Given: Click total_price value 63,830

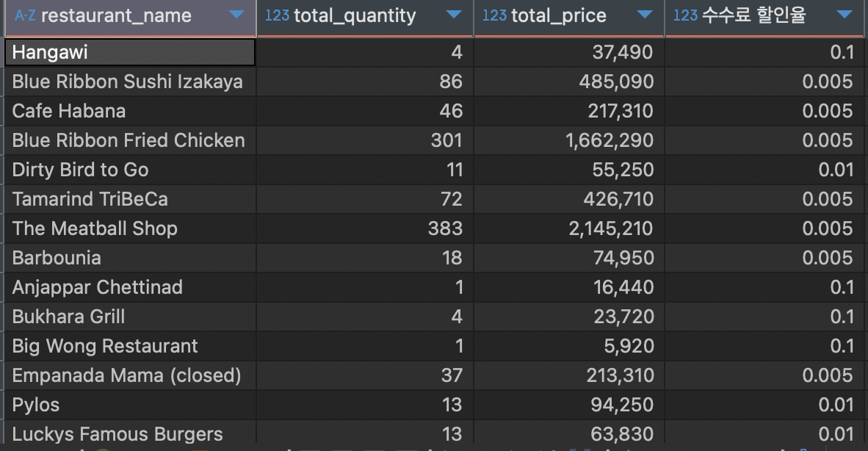Looking at the screenshot, I should point(622,434).
